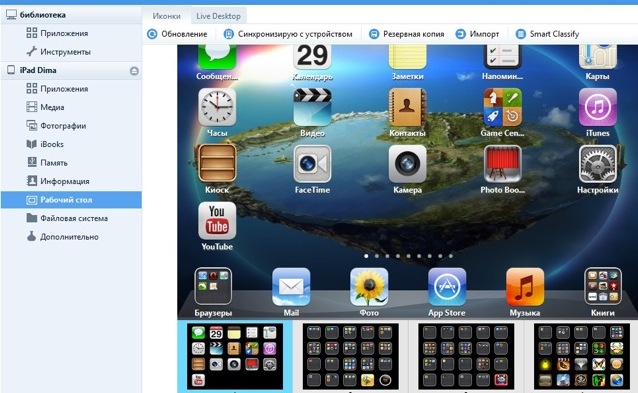Click the Резервная копия backup button

[x=406, y=34]
